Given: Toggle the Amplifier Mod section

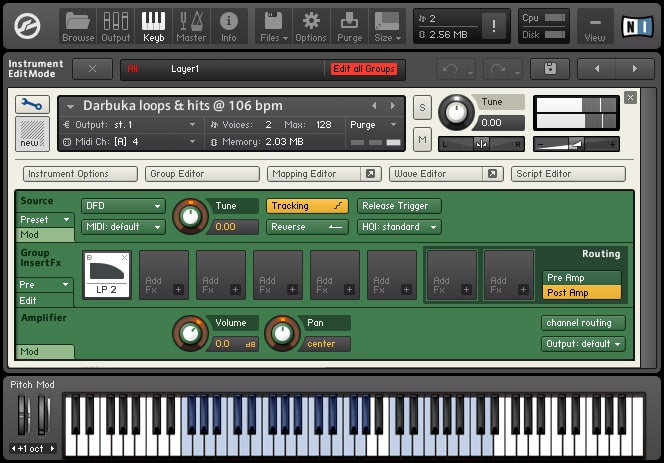Looking at the screenshot, I should [x=45, y=352].
